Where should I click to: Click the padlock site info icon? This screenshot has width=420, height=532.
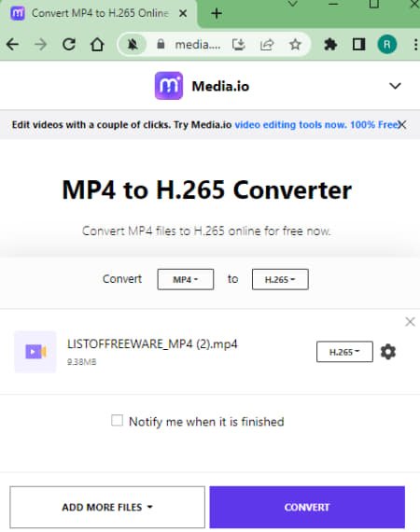(161, 44)
